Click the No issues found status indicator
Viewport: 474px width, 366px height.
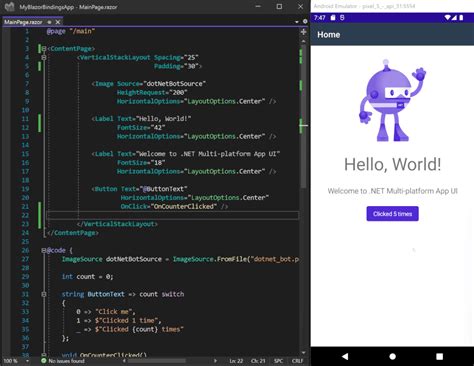pos(63,361)
